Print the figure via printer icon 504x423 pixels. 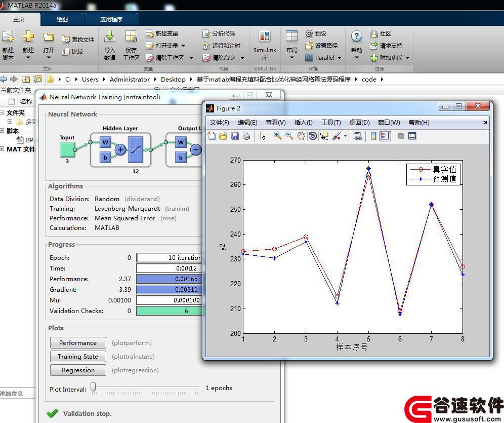pos(246,136)
